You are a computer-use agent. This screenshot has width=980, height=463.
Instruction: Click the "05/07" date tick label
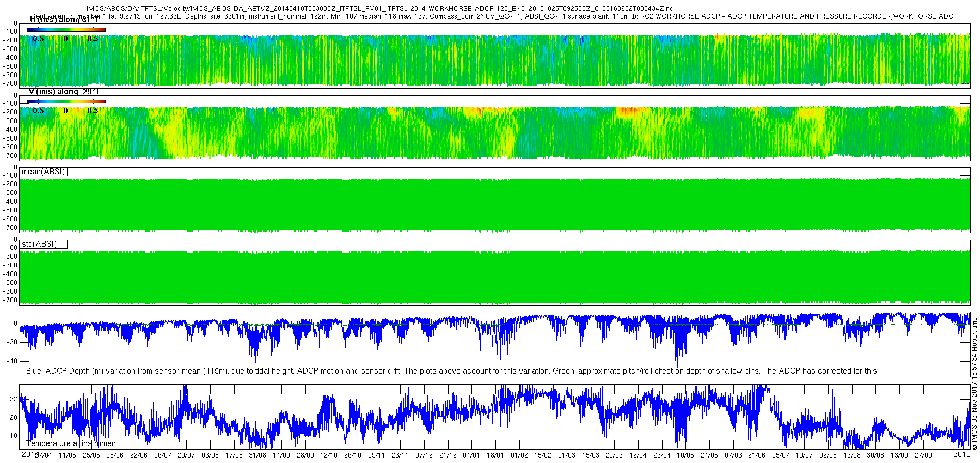click(781, 455)
